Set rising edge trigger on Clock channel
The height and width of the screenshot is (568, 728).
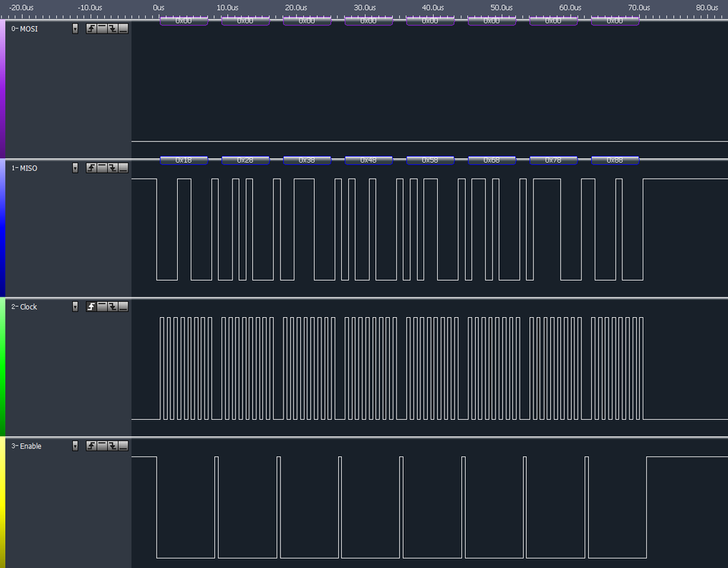91,306
